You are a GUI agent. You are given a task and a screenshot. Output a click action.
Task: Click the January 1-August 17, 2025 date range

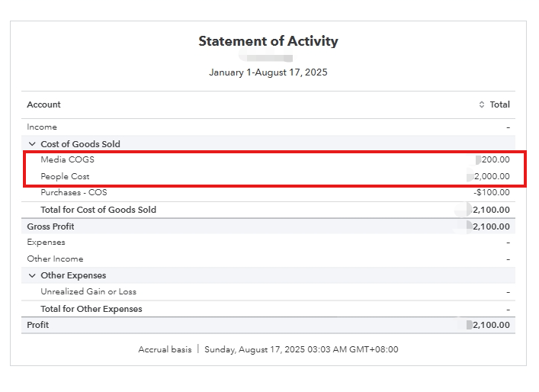point(268,72)
